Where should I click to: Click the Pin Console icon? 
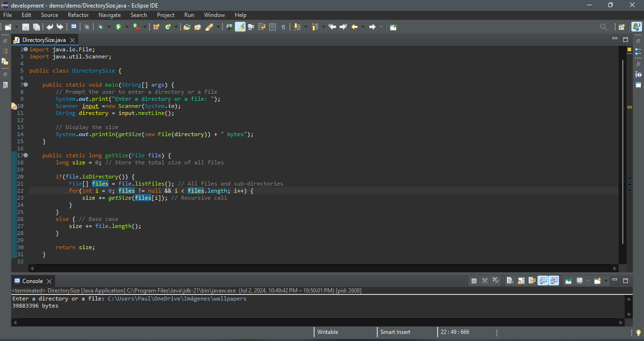click(x=568, y=281)
